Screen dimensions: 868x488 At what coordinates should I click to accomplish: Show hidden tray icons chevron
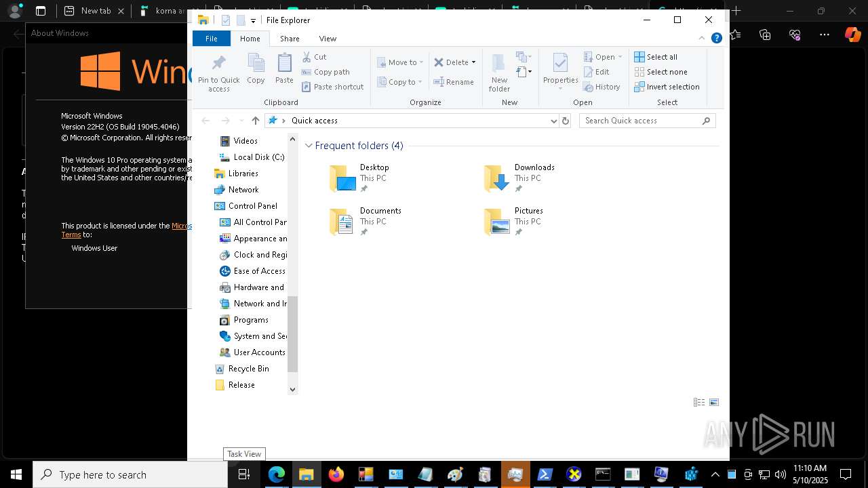coord(715,474)
